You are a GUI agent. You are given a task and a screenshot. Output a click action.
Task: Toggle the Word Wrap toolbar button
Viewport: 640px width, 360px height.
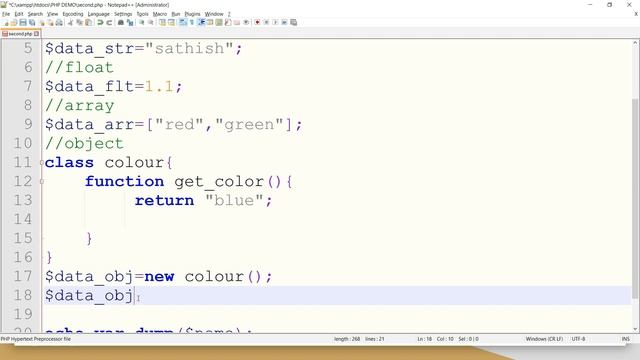(183, 22)
